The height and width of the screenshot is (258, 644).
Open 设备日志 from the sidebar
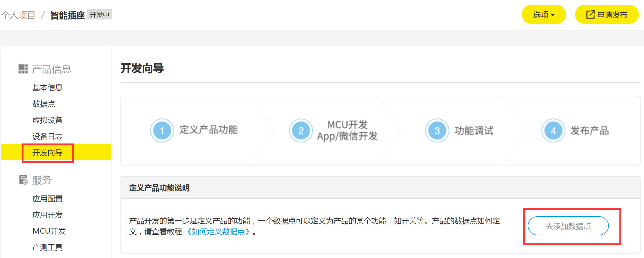[x=47, y=136]
